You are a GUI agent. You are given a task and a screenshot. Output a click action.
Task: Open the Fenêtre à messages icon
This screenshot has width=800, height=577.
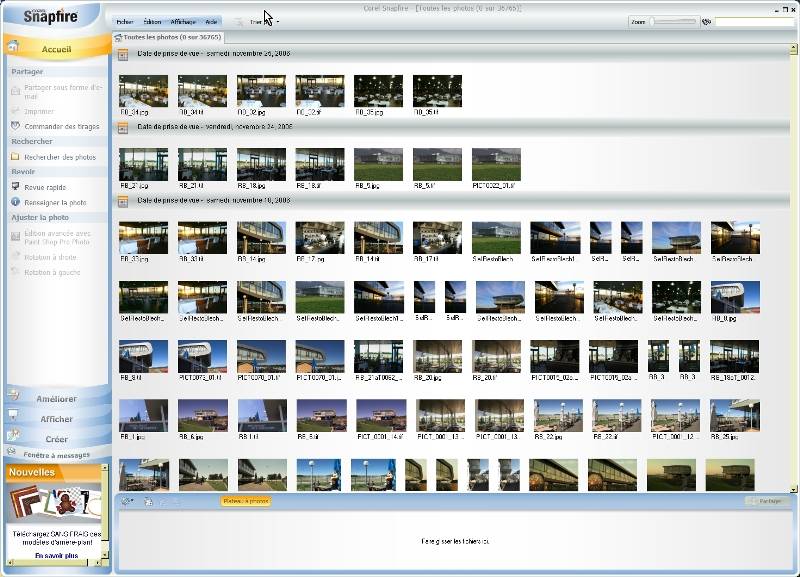(11, 452)
